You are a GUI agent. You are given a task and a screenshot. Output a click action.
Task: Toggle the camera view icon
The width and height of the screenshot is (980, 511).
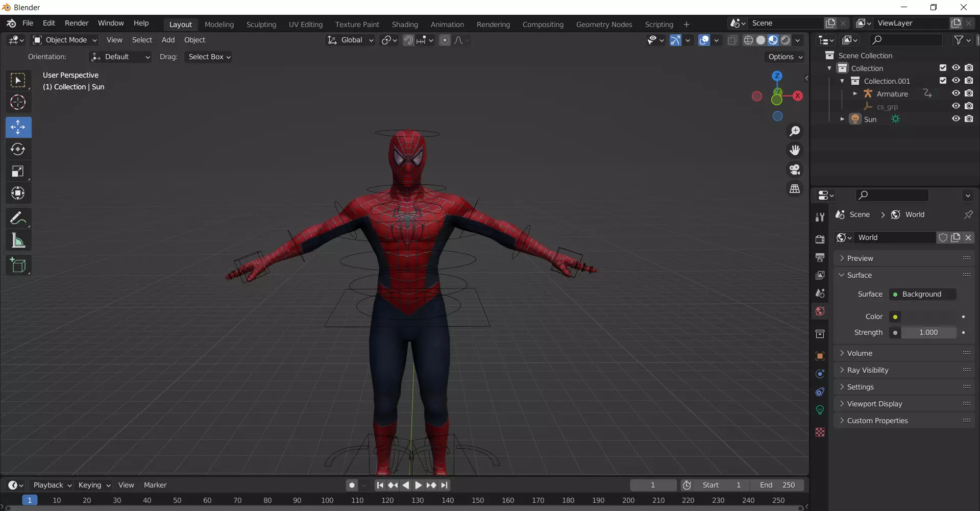point(795,169)
